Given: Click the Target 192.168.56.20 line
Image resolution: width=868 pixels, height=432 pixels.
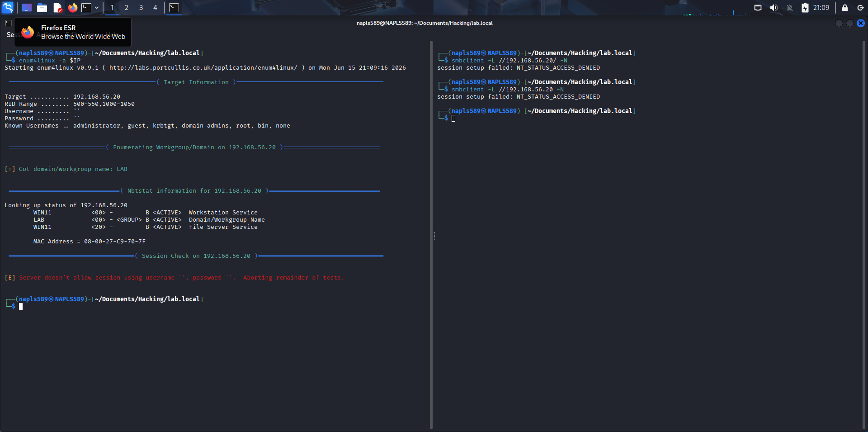Looking at the screenshot, I should 62,97.
